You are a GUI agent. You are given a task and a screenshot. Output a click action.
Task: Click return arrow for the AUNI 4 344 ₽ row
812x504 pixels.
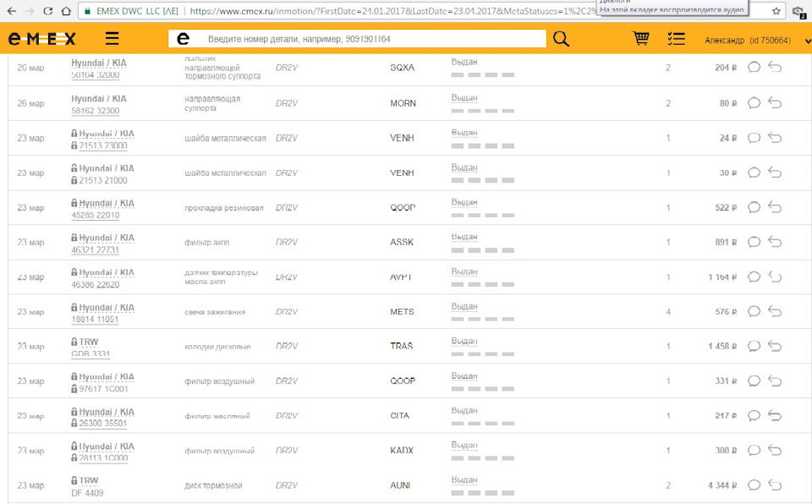pos(775,485)
